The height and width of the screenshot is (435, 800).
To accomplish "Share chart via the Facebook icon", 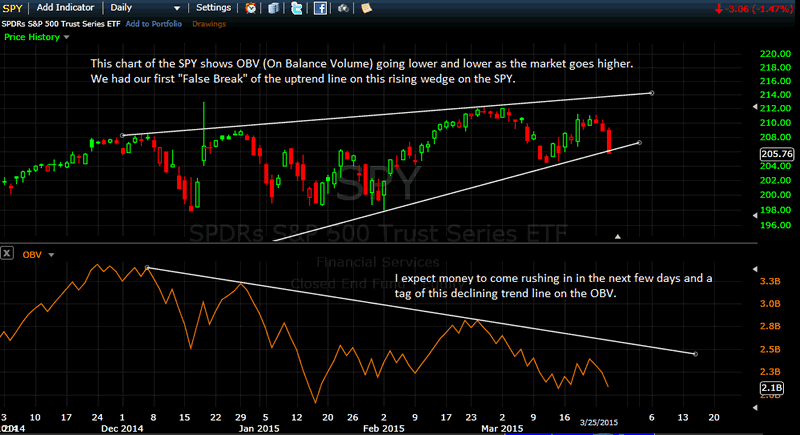I will [x=320, y=8].
